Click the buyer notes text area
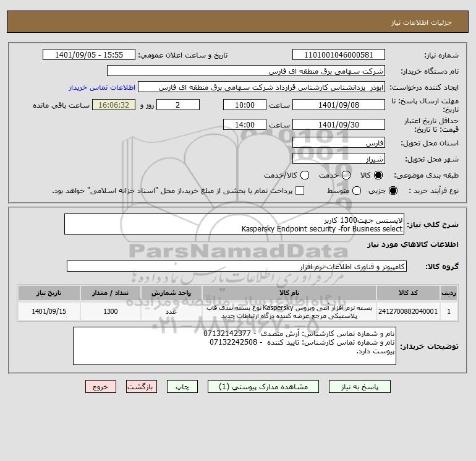This screenshot has height=461, width=476. 234,346
